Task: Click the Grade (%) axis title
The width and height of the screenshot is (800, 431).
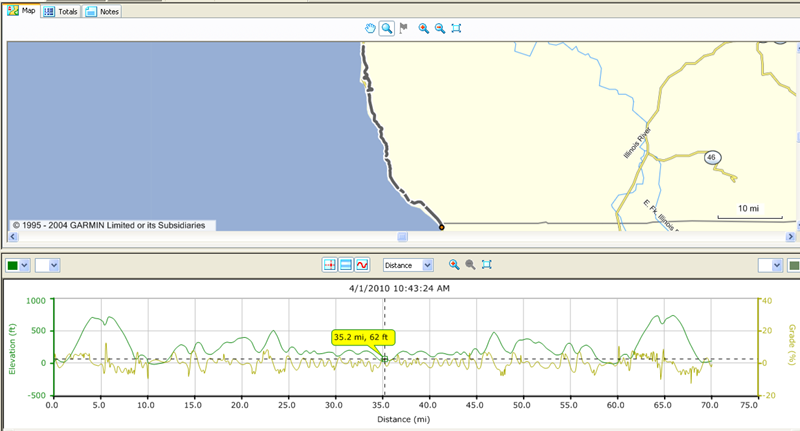Action: (792, 345)
